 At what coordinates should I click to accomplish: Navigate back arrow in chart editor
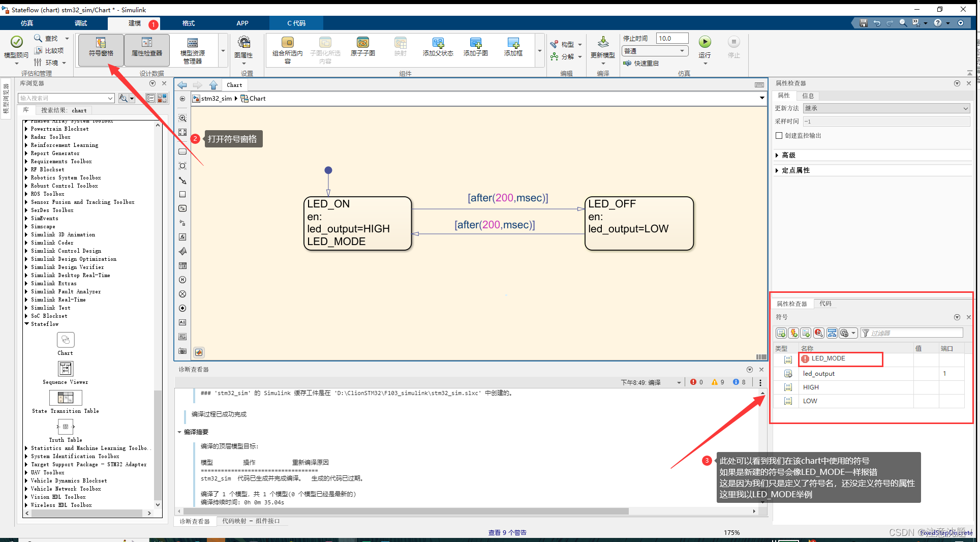click(x=182, y=85)
